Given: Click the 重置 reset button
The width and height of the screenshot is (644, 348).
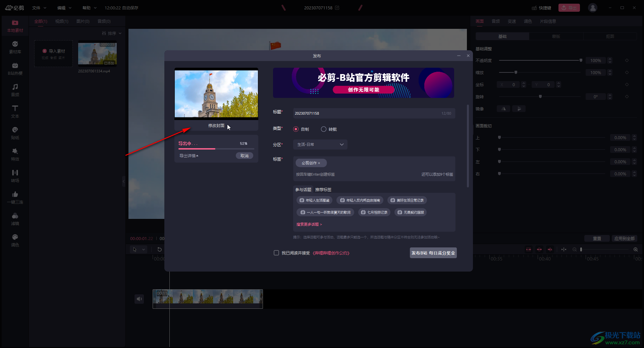Looking at the screenshot, I should click(x=597, y=238).
